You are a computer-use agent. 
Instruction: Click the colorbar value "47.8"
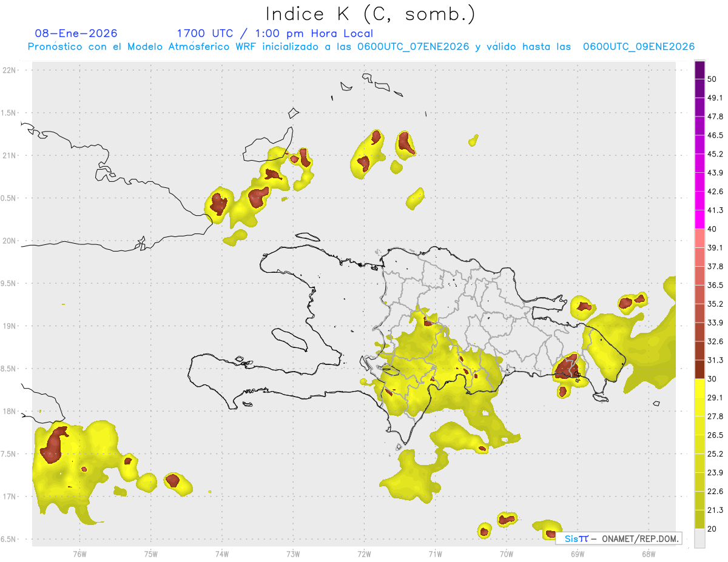click(715, 116)
